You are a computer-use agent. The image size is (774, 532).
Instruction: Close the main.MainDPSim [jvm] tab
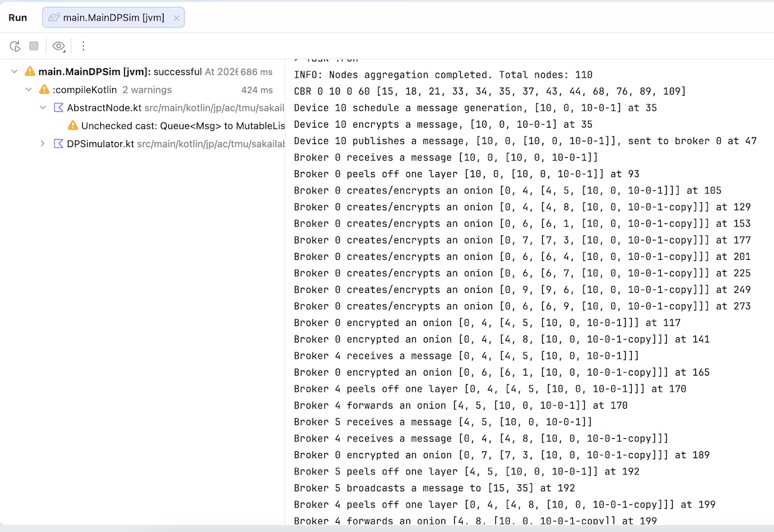point(177,18)
